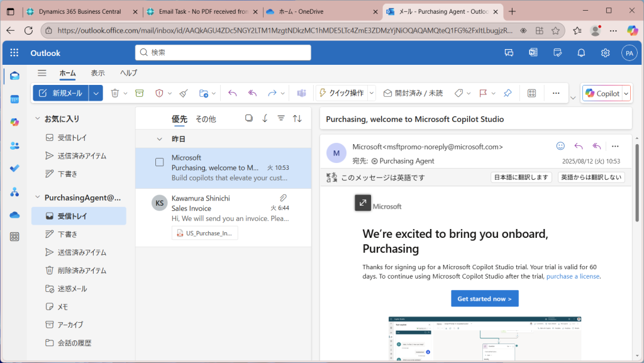Viewport: 644px width, 363px height.
Task: Open notifications bell in Outlook header
Action: click(x=581, y=53)
